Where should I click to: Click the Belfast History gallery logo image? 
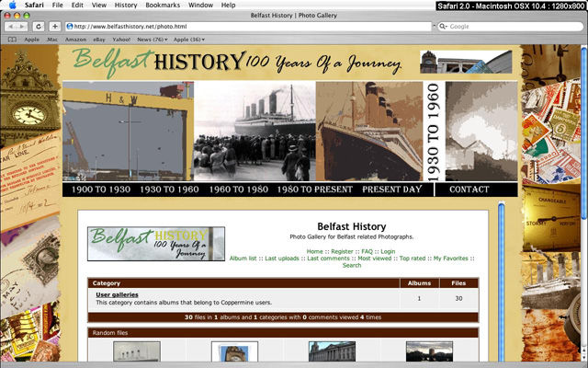pyautogui.click(x=156, y=244)
